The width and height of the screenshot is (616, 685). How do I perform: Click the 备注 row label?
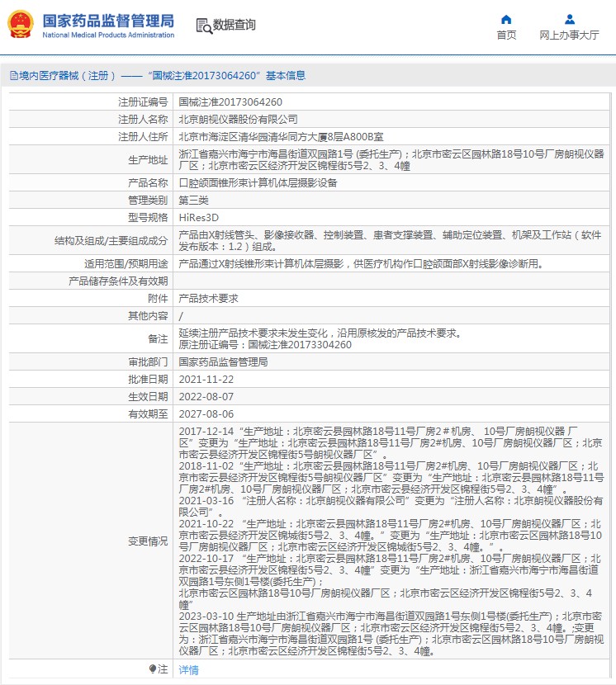[x=158, y=339]
